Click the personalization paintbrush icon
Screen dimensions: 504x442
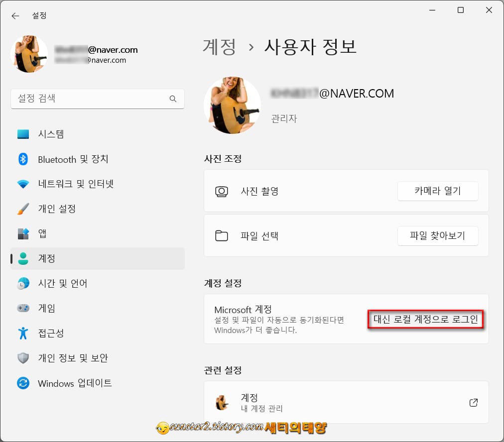click(x=23, y=209)
